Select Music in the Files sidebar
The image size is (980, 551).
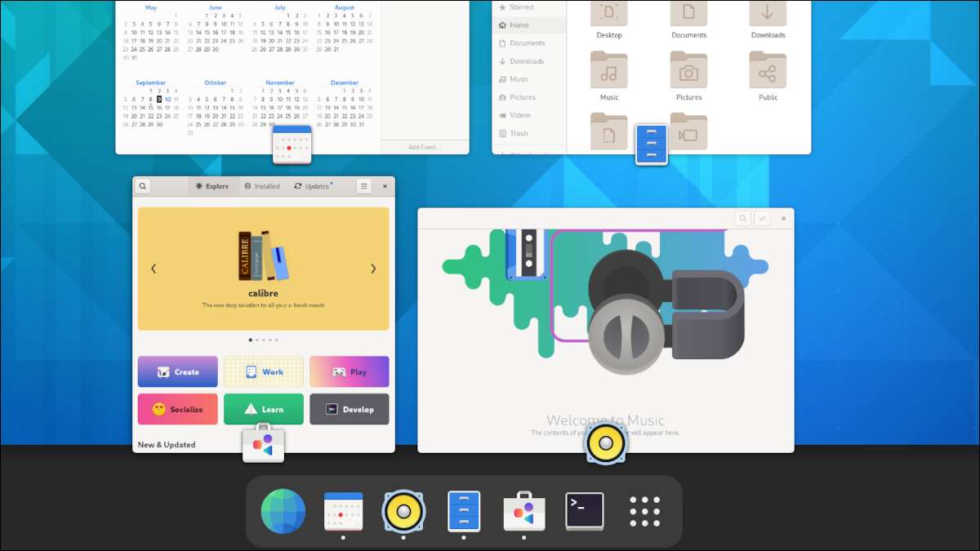pyautogui.click(x=529, y=79)
